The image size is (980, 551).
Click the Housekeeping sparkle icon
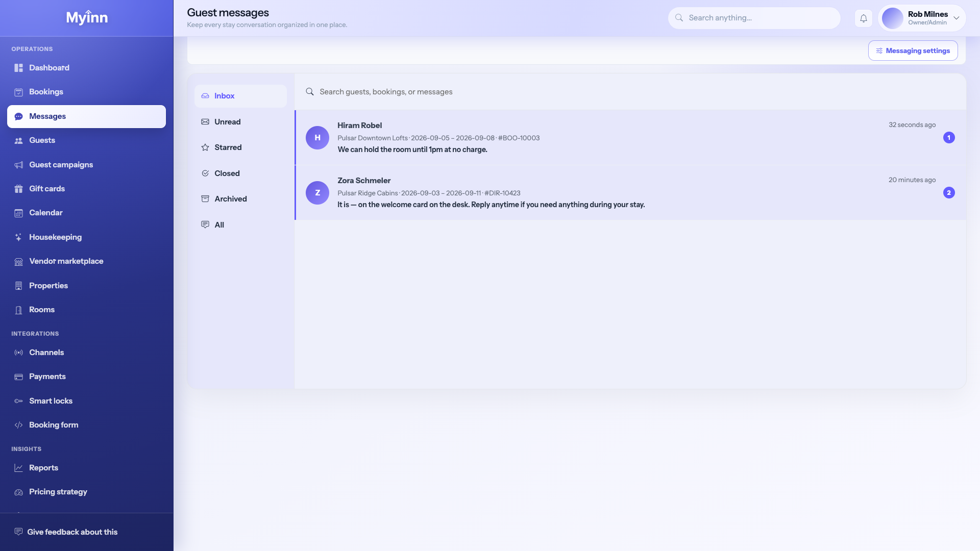(19, 237)
